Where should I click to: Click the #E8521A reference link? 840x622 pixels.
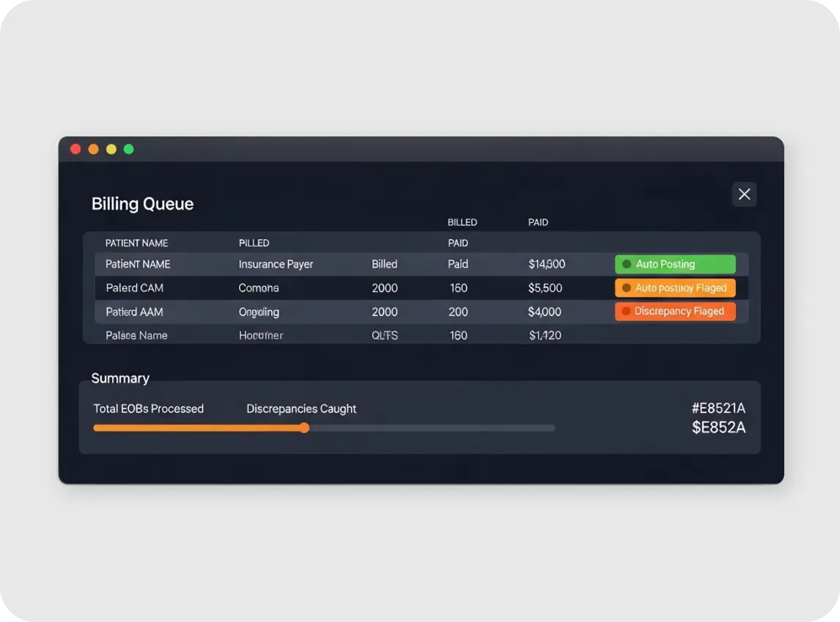pyautogui.click(x=719, y=408)
